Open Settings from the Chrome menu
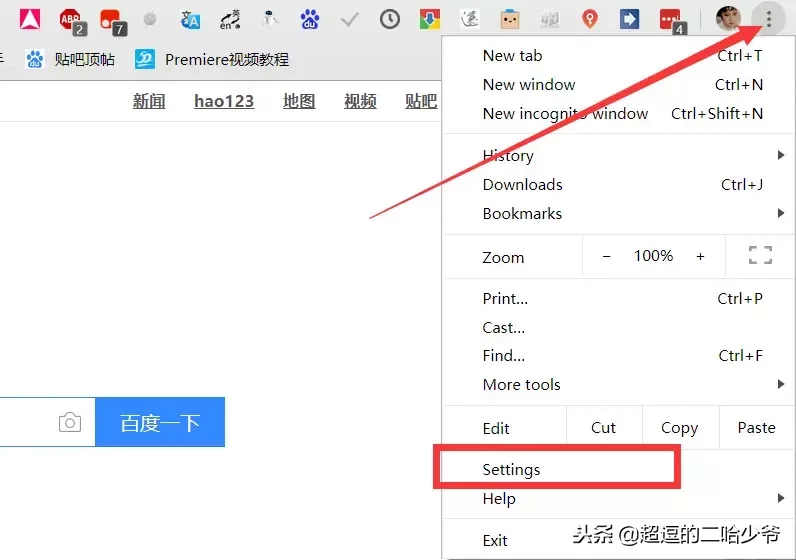796x560 pixels. [618, 470]
